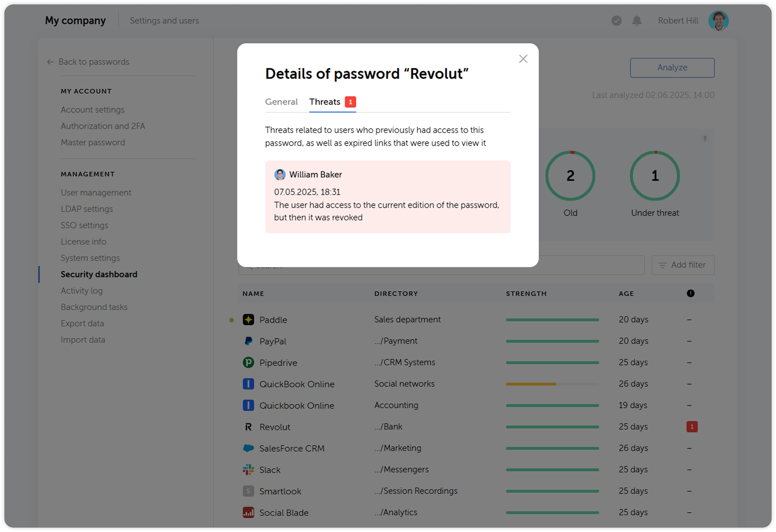The image size is (776, 532).
Task: Open Master password page
Action: [x=93, y=142]
